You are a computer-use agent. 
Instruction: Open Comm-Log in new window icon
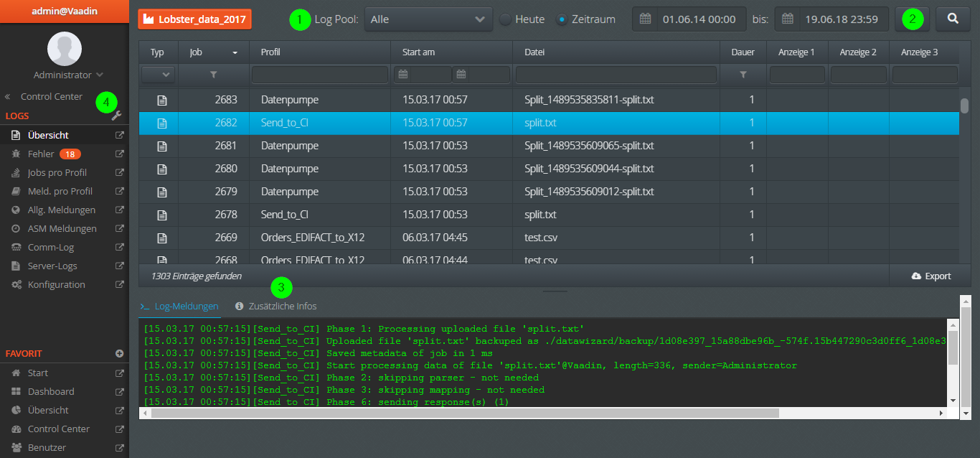pos(119,247)
